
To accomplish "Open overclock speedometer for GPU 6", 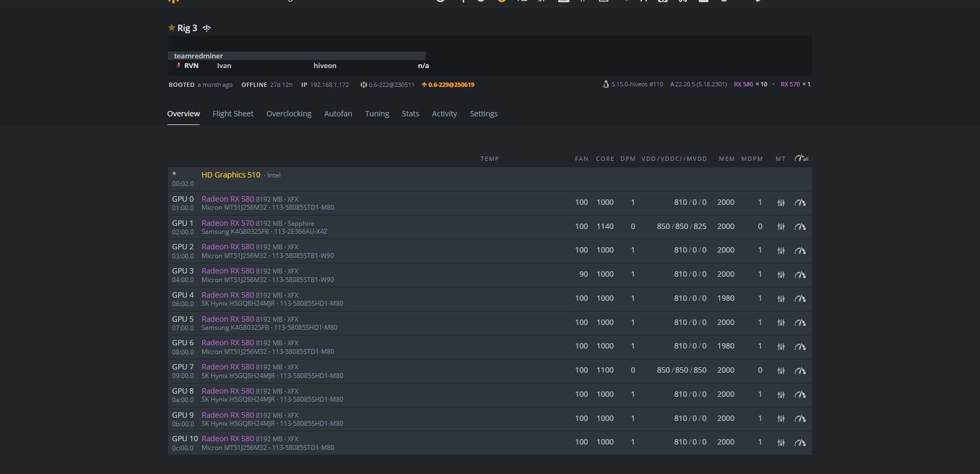I will click(800, 346).
